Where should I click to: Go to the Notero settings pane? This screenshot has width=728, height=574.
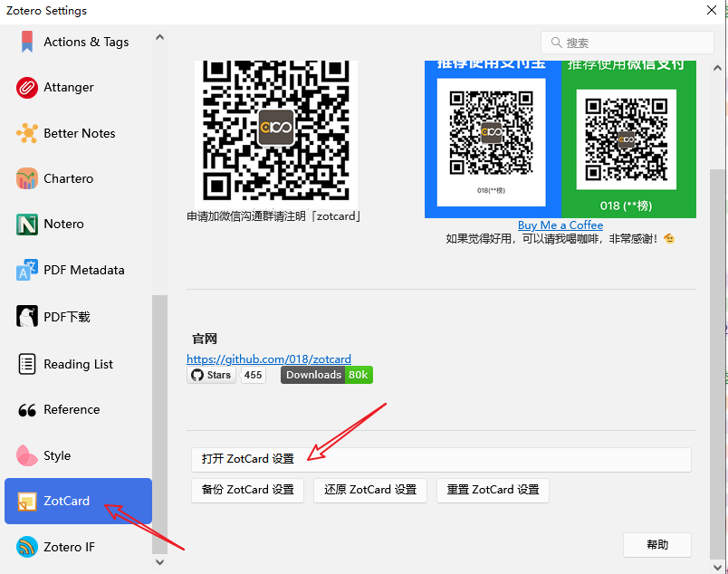click(x=78, y=225)
